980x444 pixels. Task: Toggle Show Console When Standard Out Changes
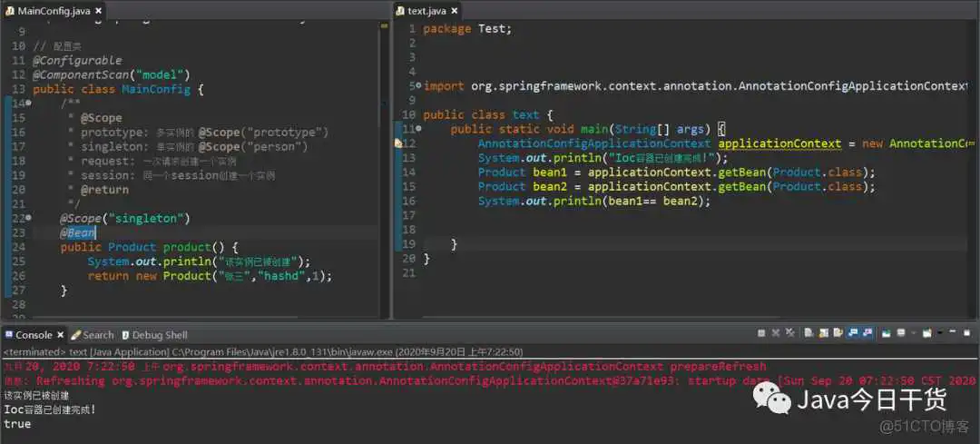click(853, 333)
